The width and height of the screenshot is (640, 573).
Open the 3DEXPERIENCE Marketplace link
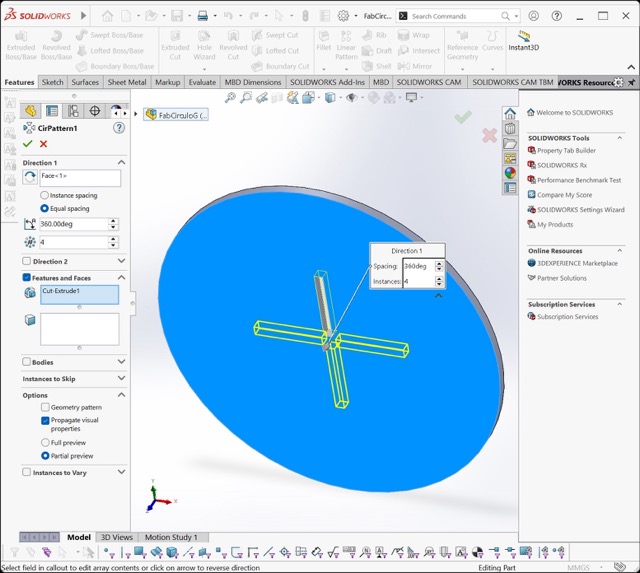pos(577,263)
